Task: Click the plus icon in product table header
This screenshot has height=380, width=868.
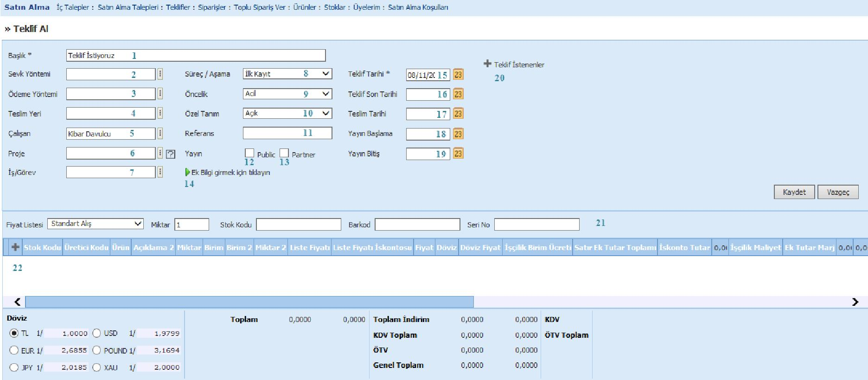Action: [15, 247]
